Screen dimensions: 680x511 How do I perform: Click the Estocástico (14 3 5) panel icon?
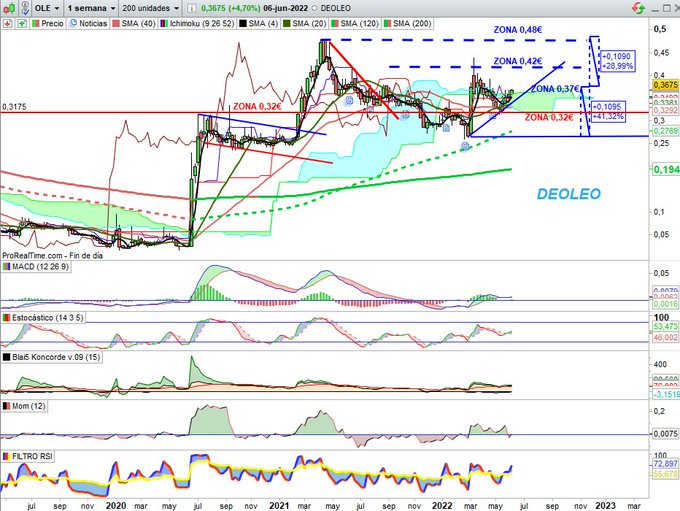[x=7, y=318]
